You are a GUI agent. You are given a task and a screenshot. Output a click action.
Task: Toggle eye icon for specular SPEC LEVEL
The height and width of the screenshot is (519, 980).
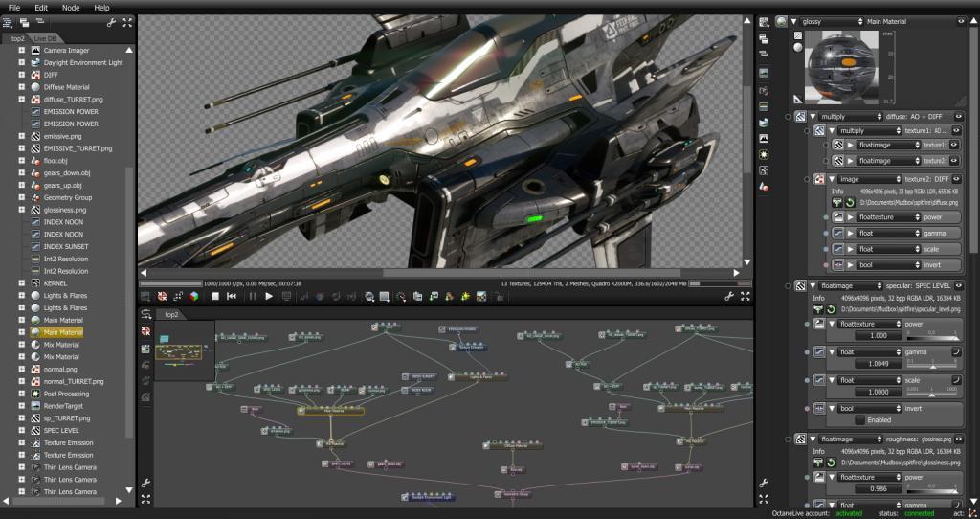tap(958, 285)
